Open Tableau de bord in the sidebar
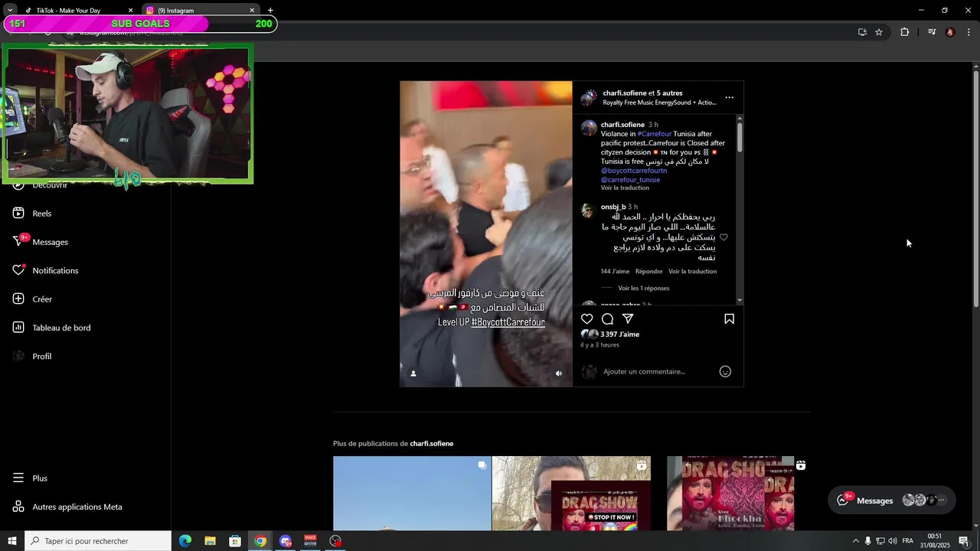 click(51, 328)
